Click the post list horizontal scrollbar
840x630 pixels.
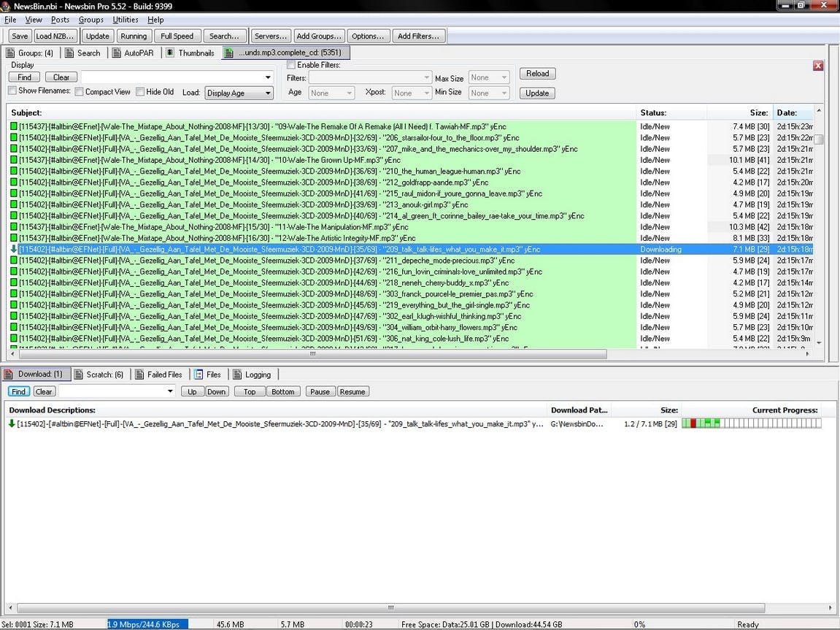click(313, 353)
